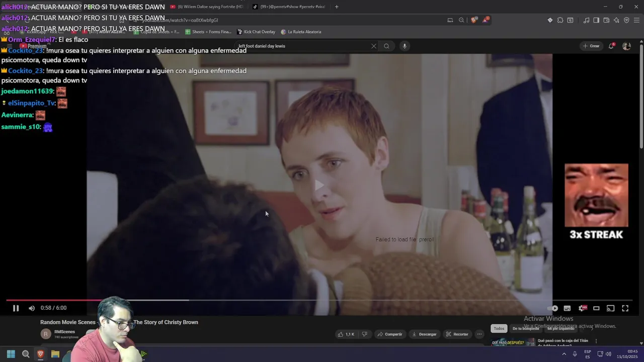Like the video with 1,1 K likes

[x=346, y=334]
